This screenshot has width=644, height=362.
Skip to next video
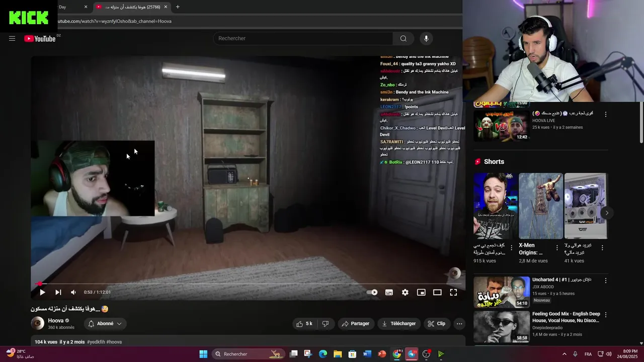(58, 292)
